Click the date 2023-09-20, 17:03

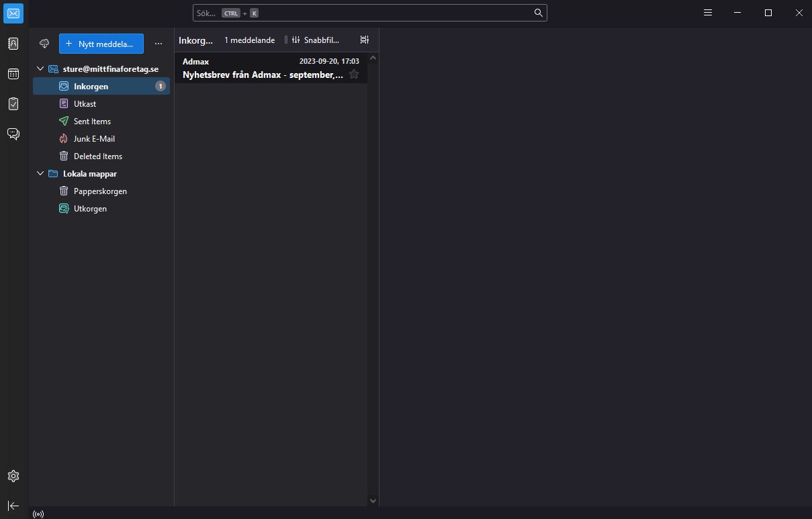(329, 62)
